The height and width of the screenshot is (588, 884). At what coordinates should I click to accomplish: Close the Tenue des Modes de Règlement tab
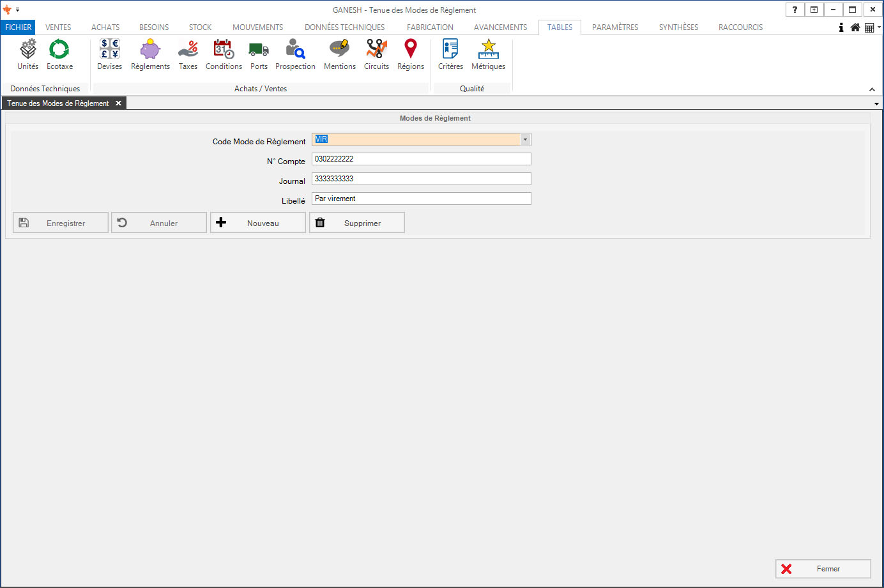pyautogui.click(x=118, y=103)
